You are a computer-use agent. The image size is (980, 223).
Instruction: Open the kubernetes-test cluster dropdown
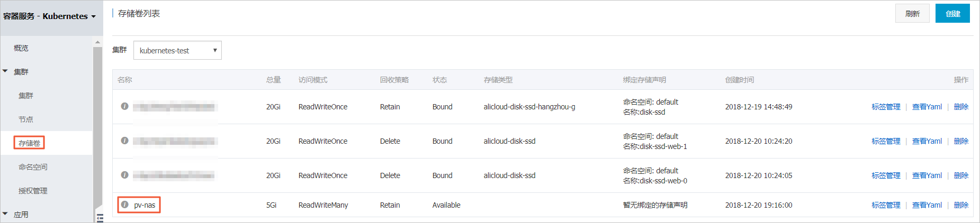coord(177,50)
